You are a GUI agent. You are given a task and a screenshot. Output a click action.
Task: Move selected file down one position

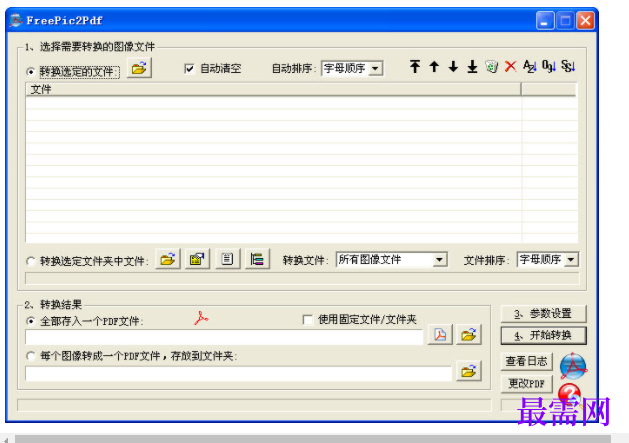pyautogui.click(x=453, y=66)
